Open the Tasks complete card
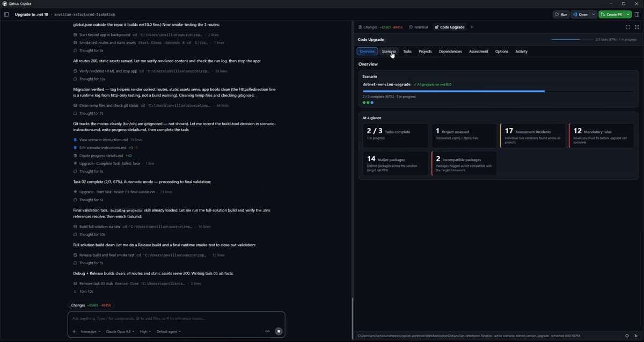Viewport: 644px width, 342px height. coord(395,135)
